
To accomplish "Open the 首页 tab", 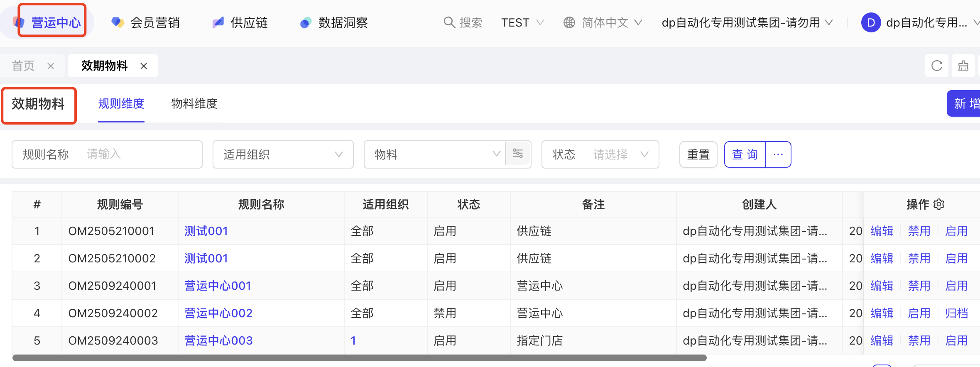I will [x=23, y=66].
